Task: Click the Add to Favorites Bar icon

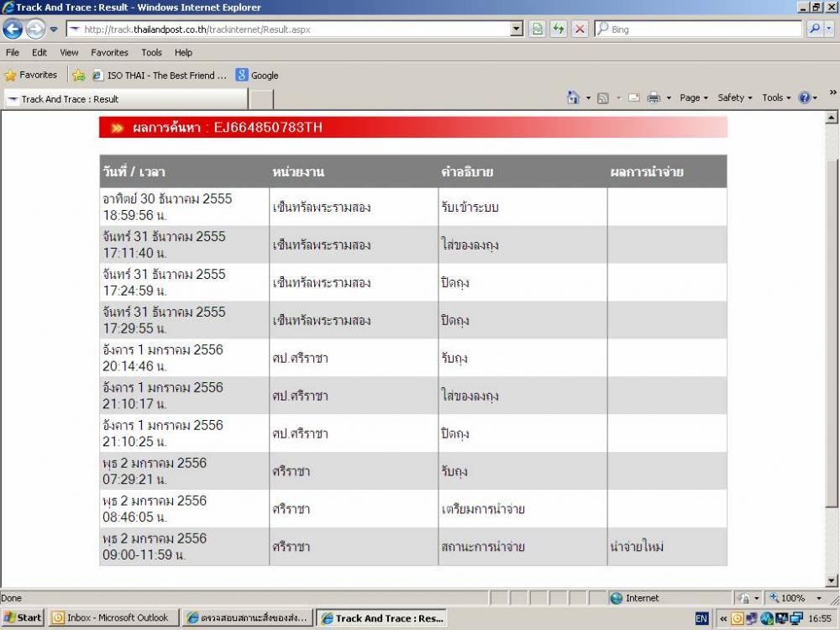Action: [x=79, y=76]
